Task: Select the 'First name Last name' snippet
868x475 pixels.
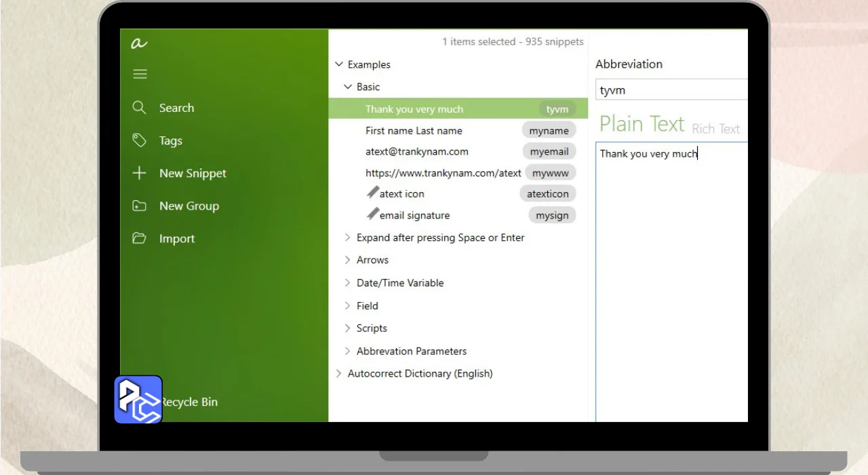Action: click(414, 130)
